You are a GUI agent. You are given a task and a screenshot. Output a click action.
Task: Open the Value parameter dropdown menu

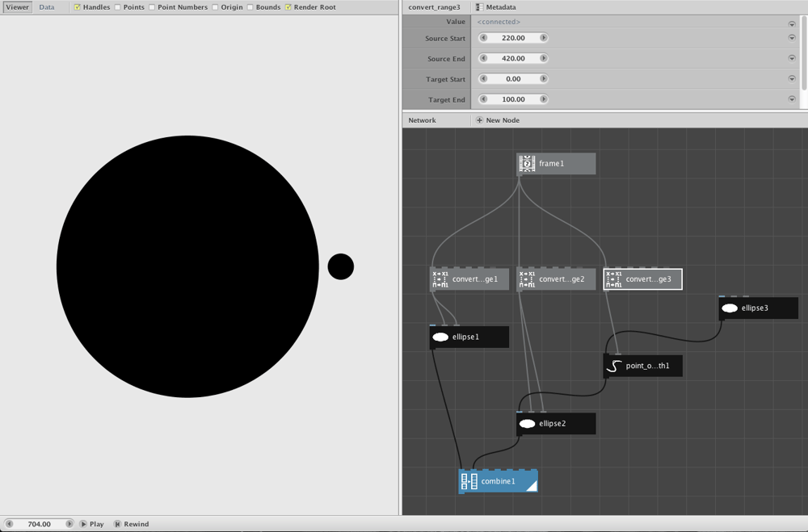pyautogui.click(x=792, y=23)
